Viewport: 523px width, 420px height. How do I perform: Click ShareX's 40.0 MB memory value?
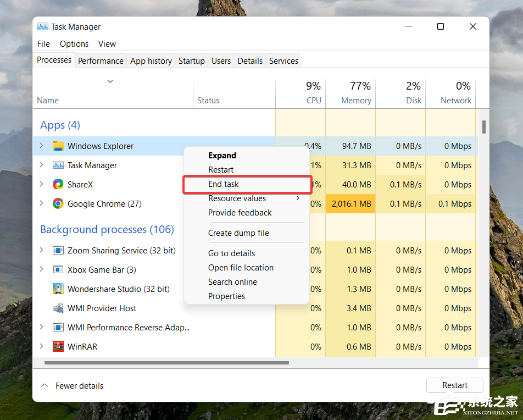coord(357,185)
